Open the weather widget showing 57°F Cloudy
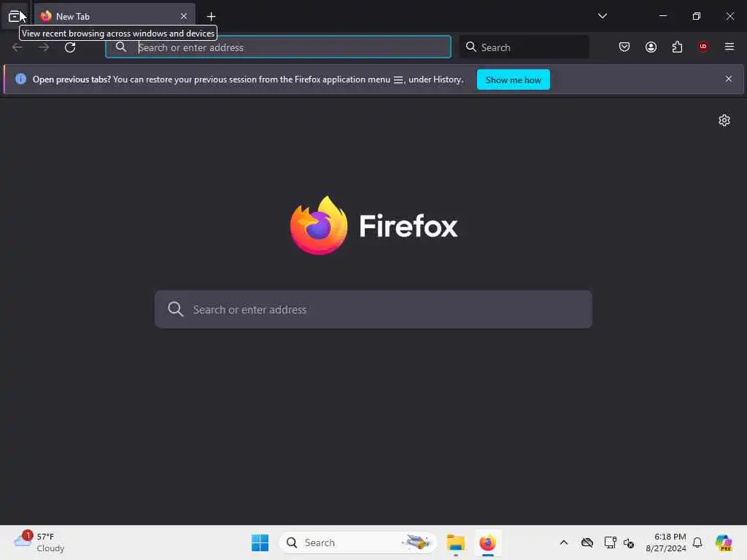 click(39, 542)
